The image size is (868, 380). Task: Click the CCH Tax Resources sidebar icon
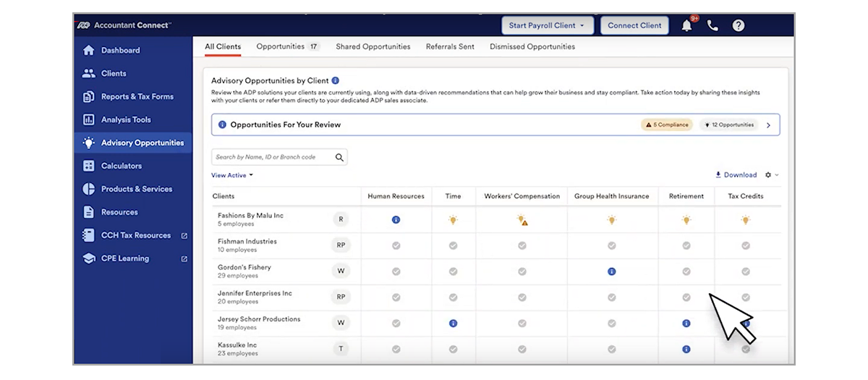click(89, 235)
